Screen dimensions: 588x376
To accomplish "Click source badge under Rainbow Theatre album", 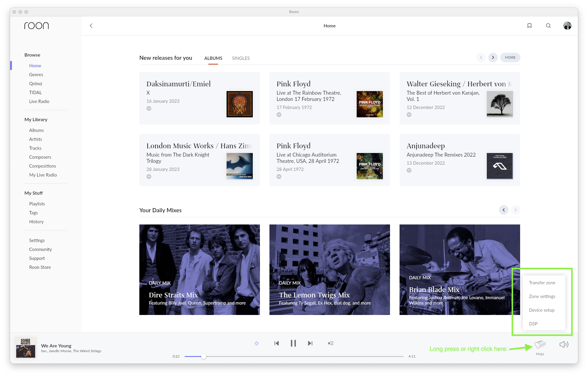I will 279,115.
